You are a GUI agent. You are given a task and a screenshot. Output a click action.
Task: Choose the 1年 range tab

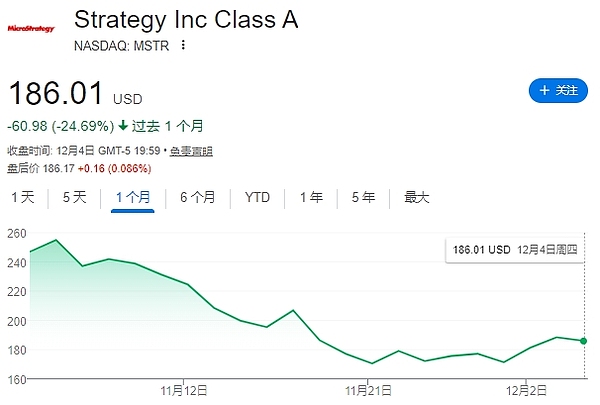(311, 197)
